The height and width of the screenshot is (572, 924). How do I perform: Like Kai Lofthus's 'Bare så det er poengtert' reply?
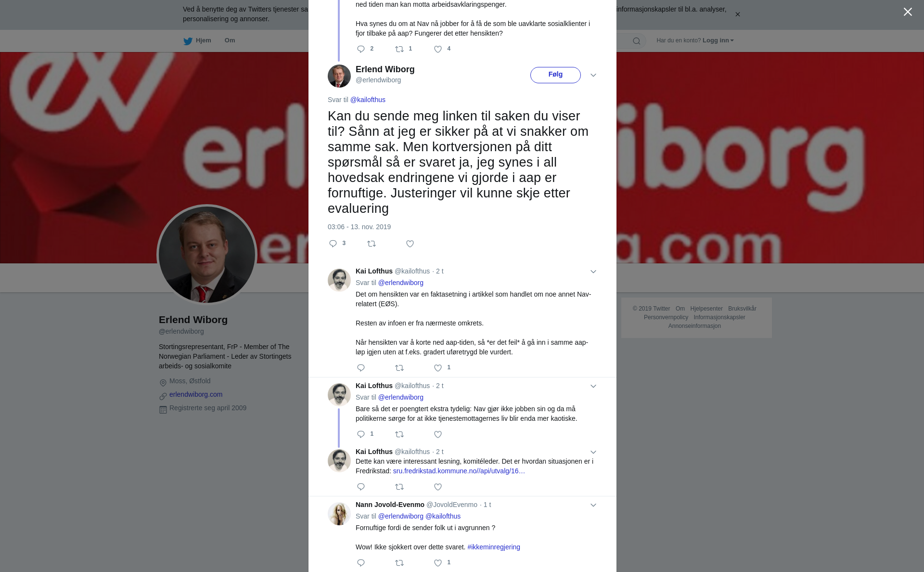point(438,435)
